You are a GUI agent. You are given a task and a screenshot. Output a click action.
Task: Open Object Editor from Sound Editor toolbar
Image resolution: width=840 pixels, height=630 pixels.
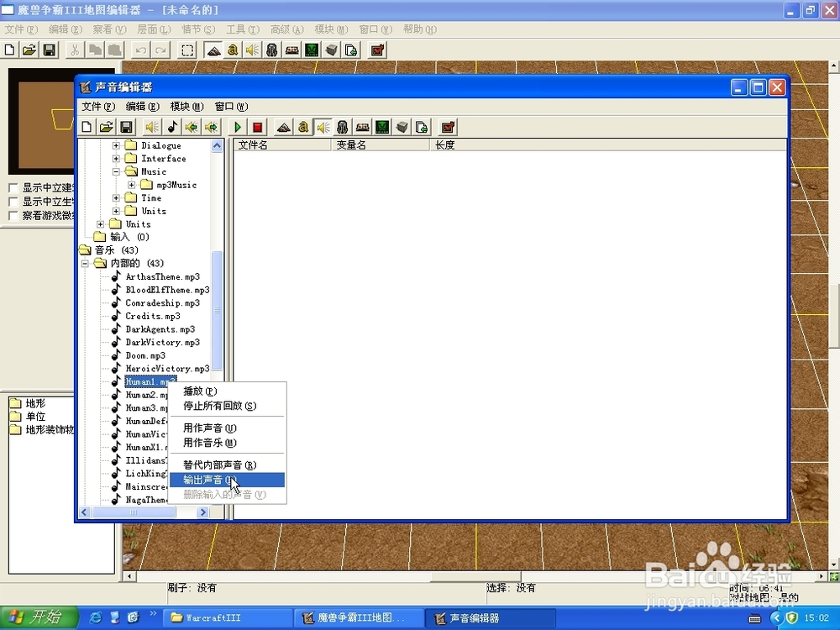pos(343,127)
